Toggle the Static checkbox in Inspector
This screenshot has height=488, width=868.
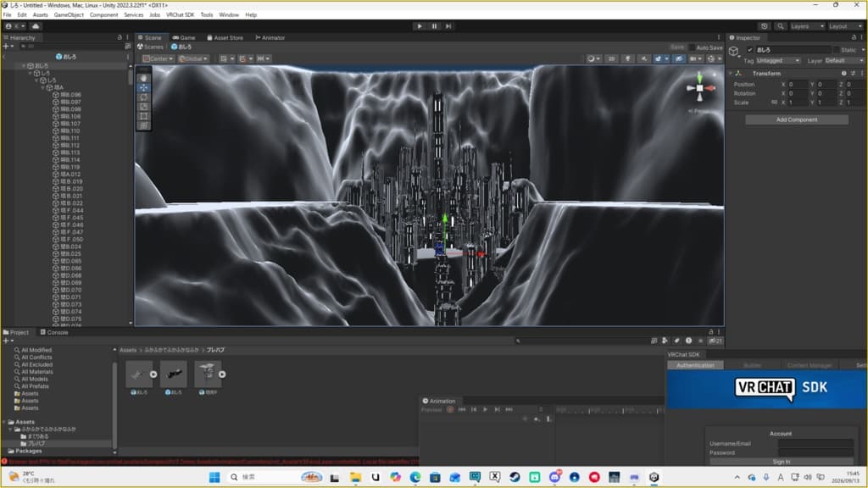coord(837,50)
